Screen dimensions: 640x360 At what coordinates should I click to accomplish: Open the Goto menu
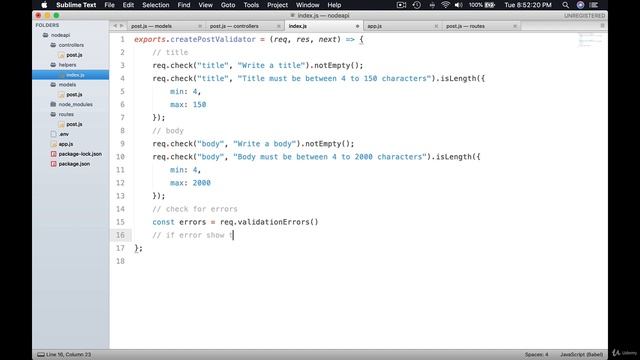[228, 5]
